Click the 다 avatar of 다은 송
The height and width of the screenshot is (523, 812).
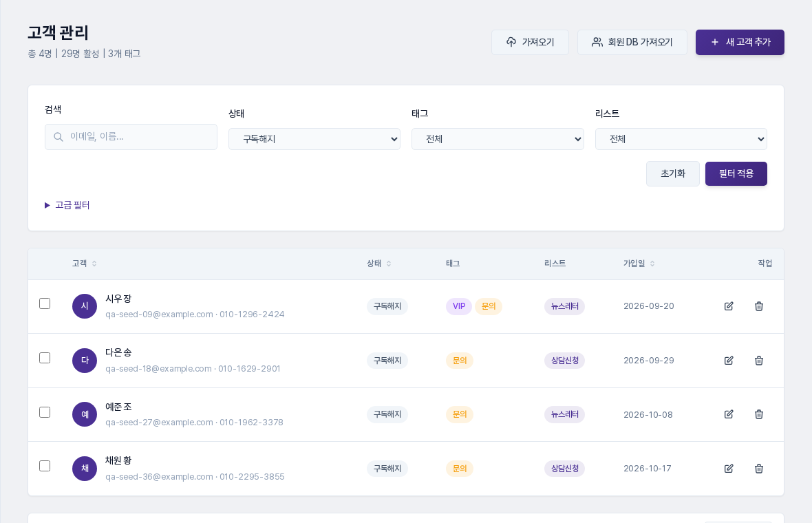coord(85,361)
